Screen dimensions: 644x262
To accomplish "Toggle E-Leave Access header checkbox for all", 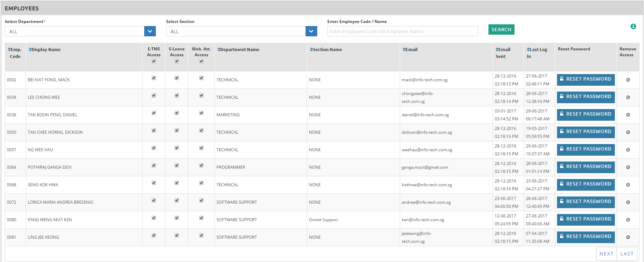I will coord(177,61).
